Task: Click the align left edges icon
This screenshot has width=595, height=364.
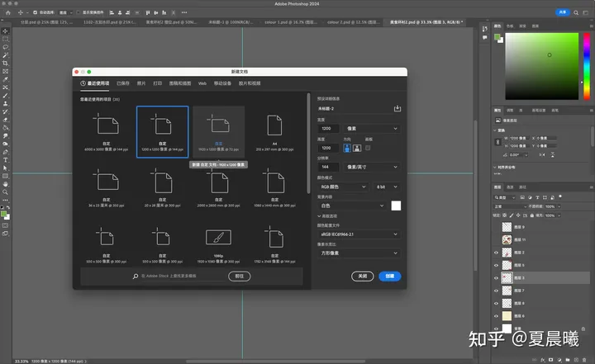Action: pos(112,12)
